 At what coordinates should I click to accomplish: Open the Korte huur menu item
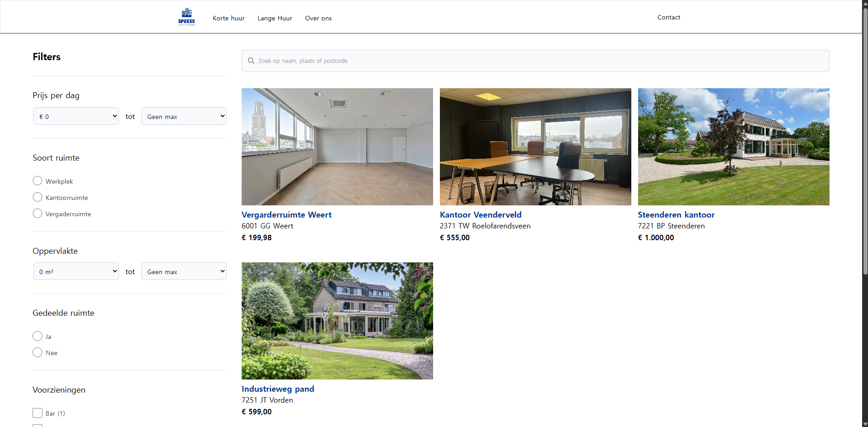229,18
